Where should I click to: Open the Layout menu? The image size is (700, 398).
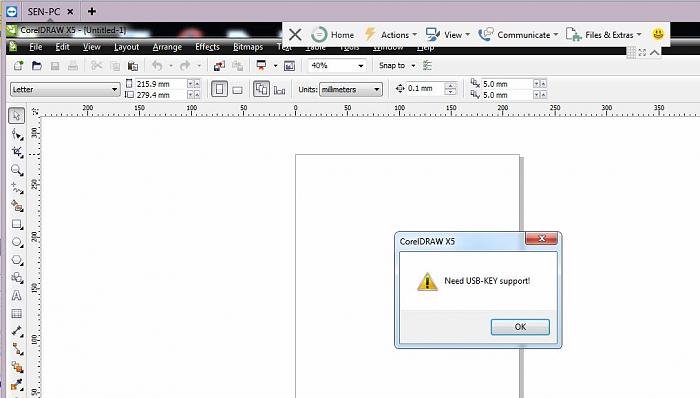click(126, 47)
